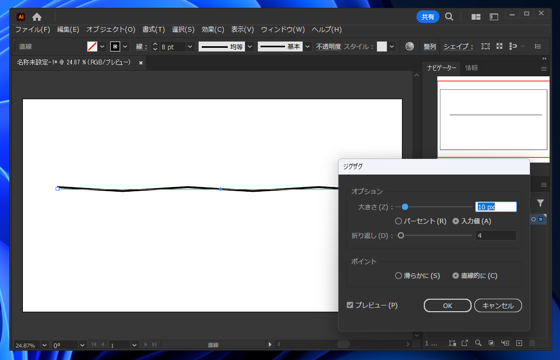Screen dimensions: 560x360
Task: Click the export asset icon in layers panel
Action: 464,343
